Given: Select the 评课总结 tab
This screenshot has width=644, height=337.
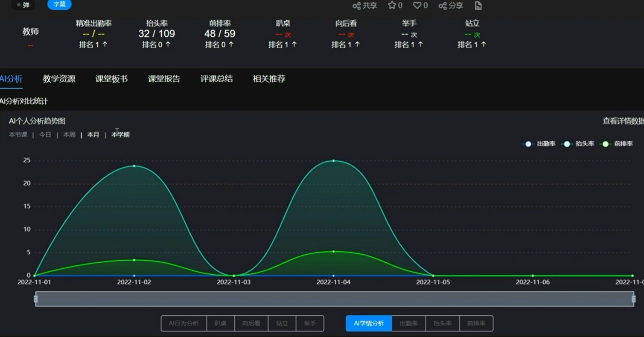Looking at the screenshot, I should [216, 78].
